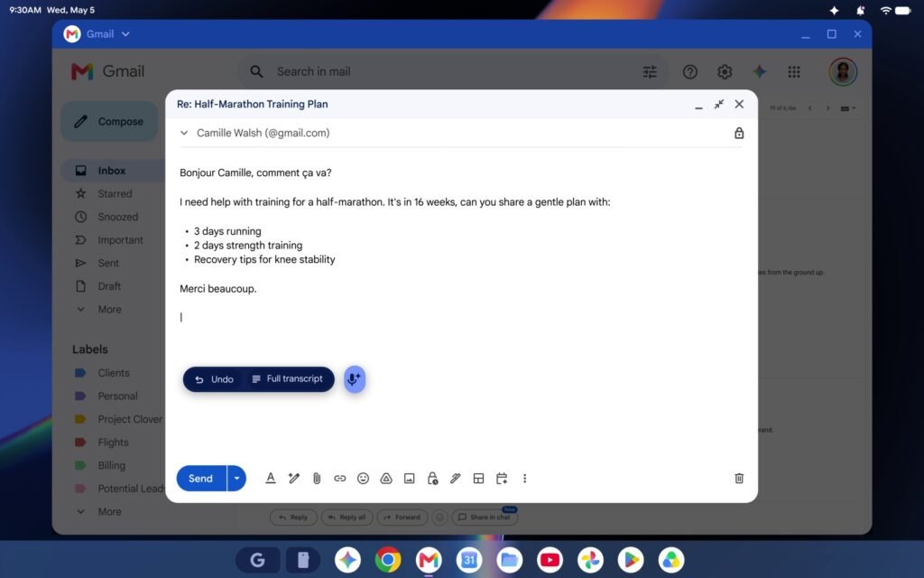924x578 pixels.
Task: Open the Google launcher in the shelf
Action: pyautogui.click(x=257, y=560)
